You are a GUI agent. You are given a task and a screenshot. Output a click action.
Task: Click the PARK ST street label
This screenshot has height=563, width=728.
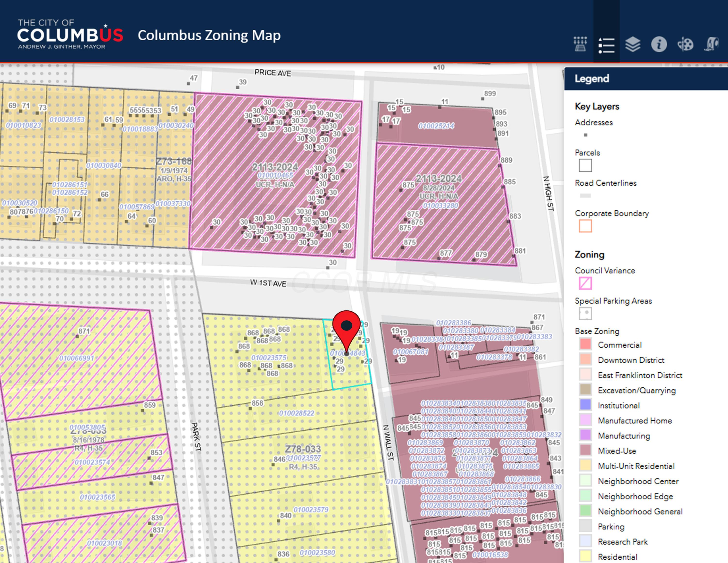(x=196, y=437)
